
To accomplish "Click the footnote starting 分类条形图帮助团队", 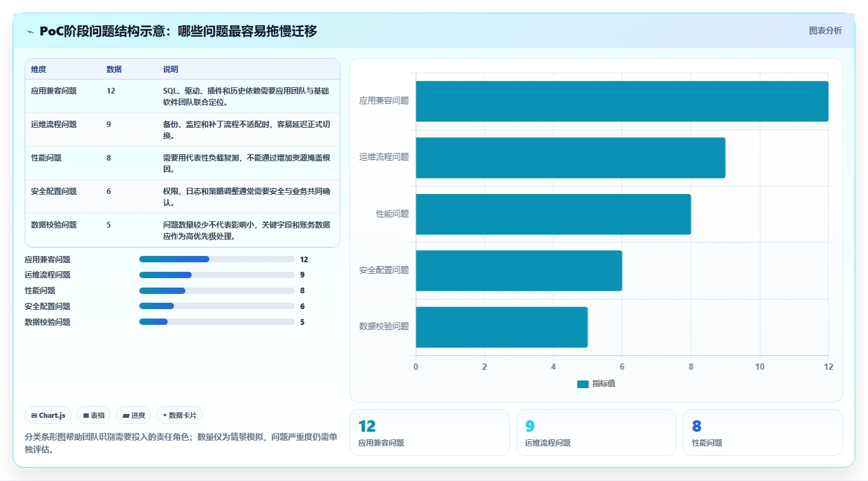I will 182,444.
